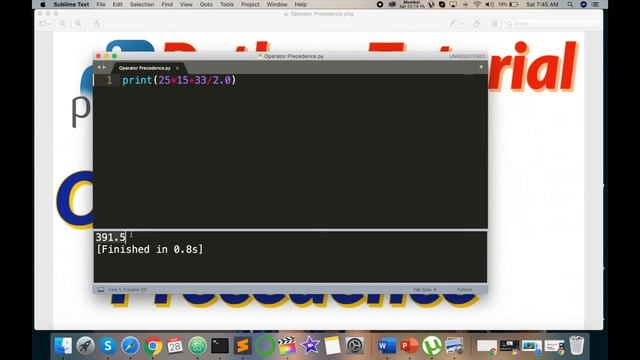Open Notes app from the Dock
Image resolution: width=640 pixels, height=360 pixels.
click(332, 346)
